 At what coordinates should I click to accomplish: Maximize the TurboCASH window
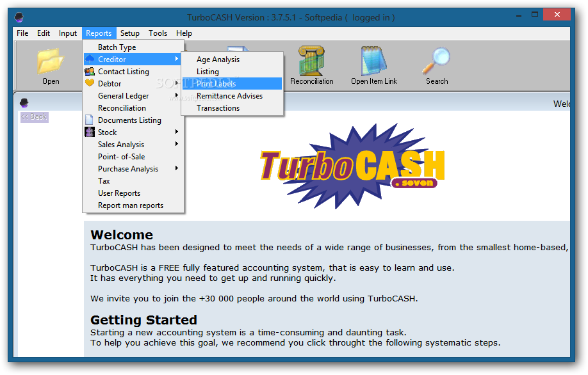[x=535, y=15]
